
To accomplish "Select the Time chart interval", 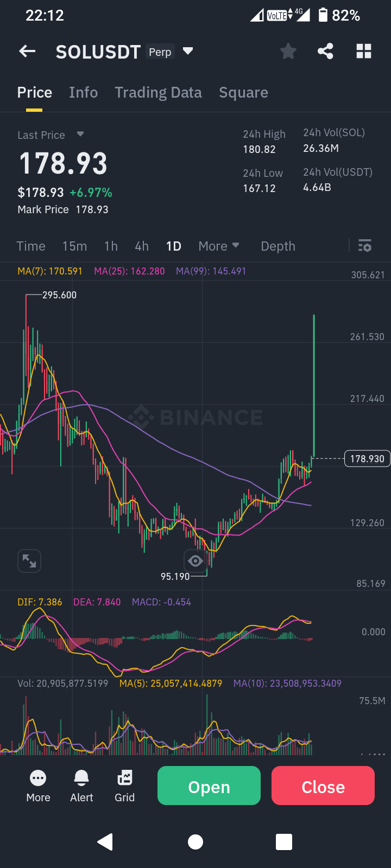I will pos(31,246).
